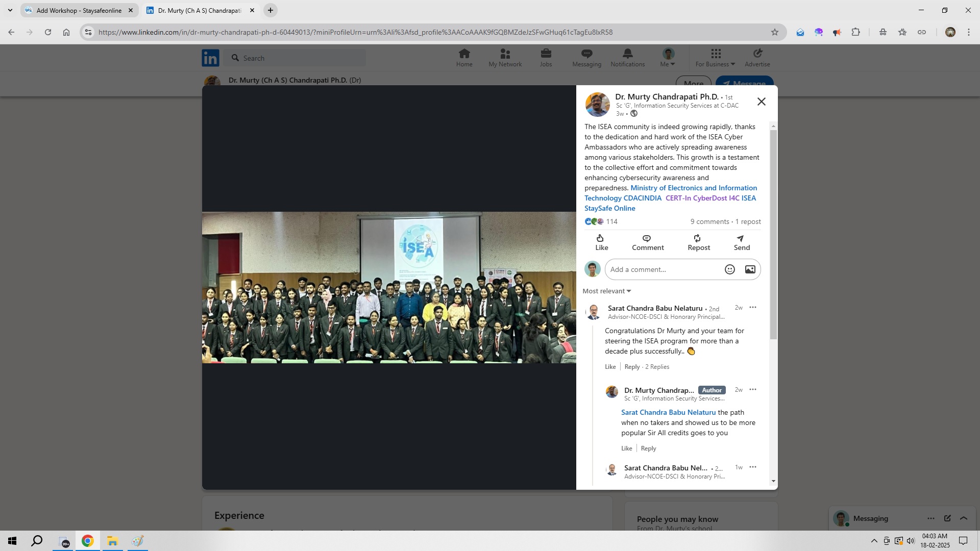This screenshot has width=980, height=551.
Task: Click the Like button on the post
Action: click(601, 242)
